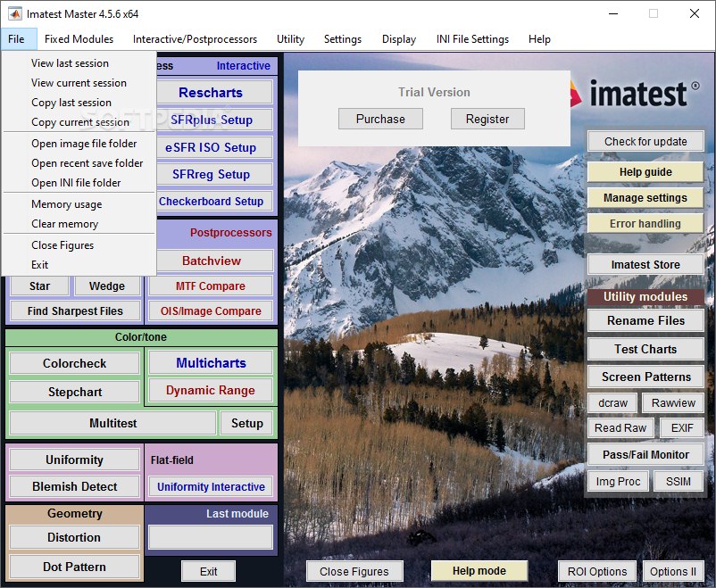Viewport: 716px width, 588px height.
Task: Click the Purchase button
Action: (380, 120)
